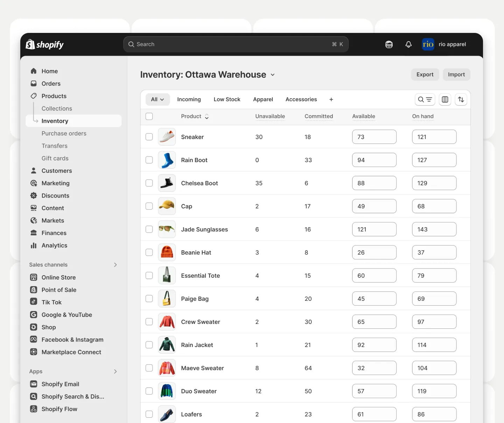The height and width of the screenshot is (423, 504).
Task: Click the Marketing icon
Action: [34, 183]
